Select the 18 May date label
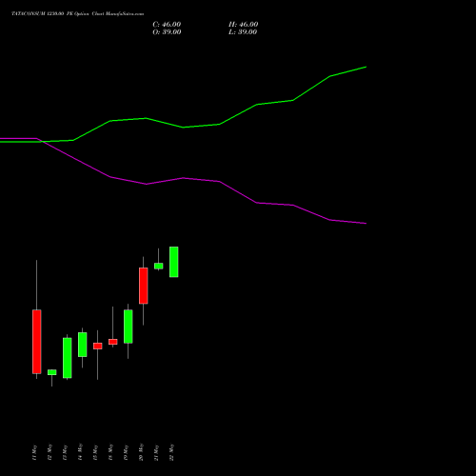476x476 pixels. pos(110,452)
